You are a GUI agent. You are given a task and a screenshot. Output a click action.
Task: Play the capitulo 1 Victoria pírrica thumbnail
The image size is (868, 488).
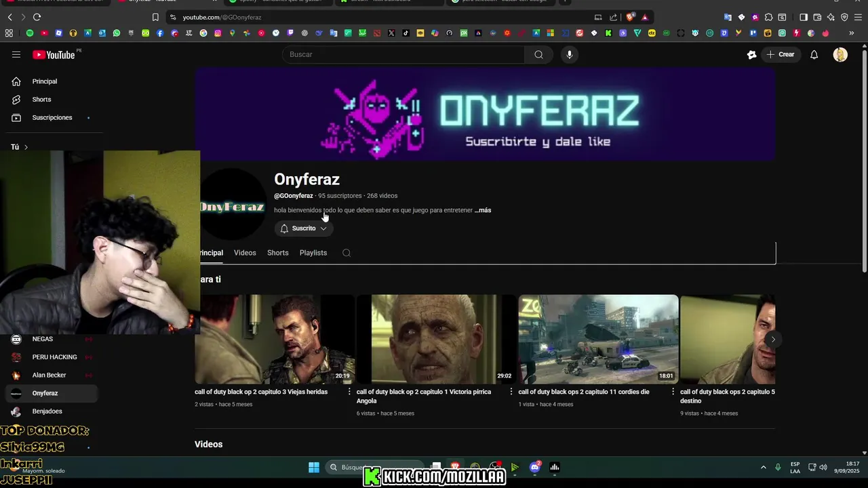click(437, 339)
